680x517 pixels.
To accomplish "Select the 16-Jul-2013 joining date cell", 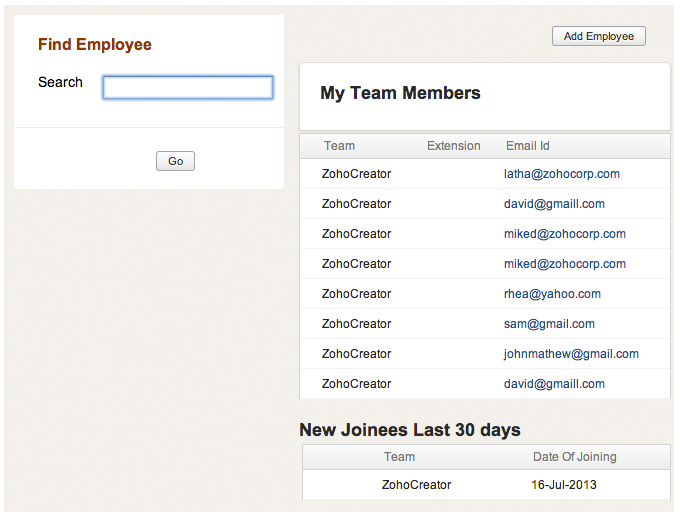I will click(x=564, y=485).
